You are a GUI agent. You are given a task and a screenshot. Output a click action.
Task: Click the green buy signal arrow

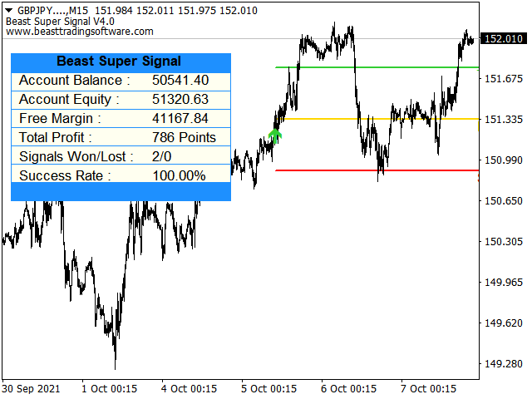tap(275, 136)
